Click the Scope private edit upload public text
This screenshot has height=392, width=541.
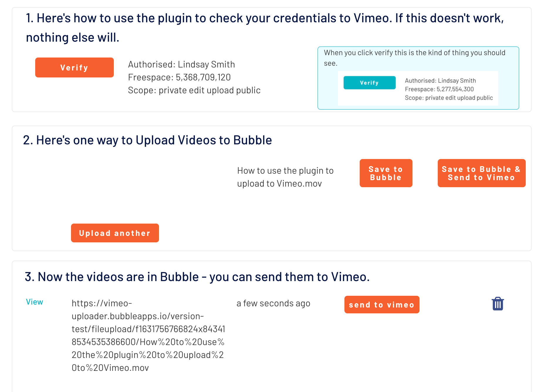point(194,90)
